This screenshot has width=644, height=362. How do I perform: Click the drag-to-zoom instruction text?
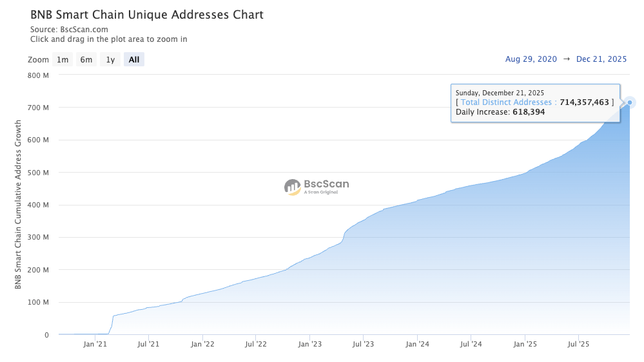click(108, 39)
